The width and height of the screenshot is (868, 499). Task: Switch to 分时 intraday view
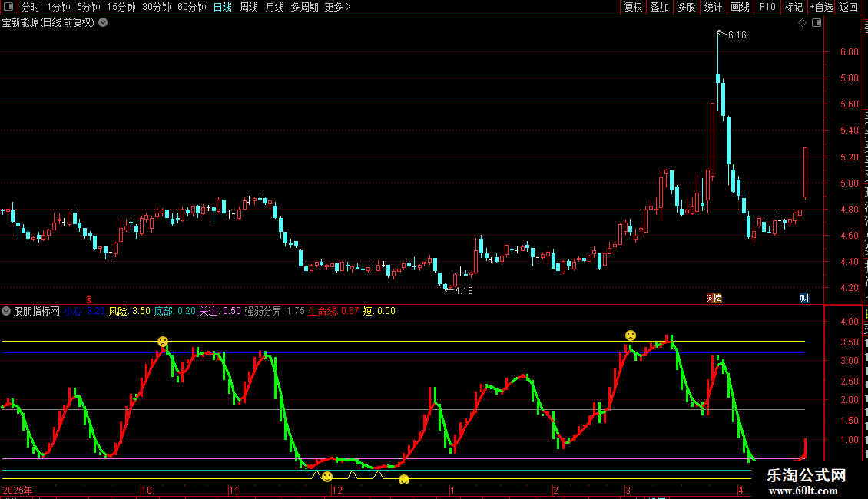31,7
